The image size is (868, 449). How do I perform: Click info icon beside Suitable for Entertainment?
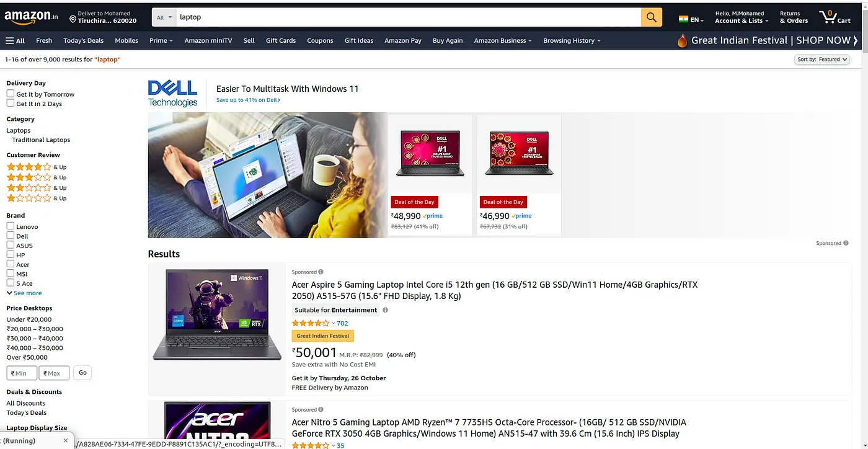(385, 310)
